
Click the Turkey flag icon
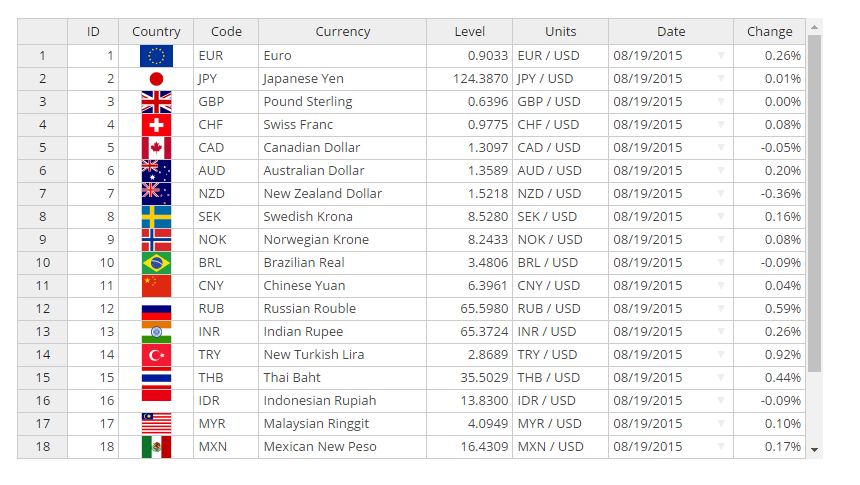156,355
